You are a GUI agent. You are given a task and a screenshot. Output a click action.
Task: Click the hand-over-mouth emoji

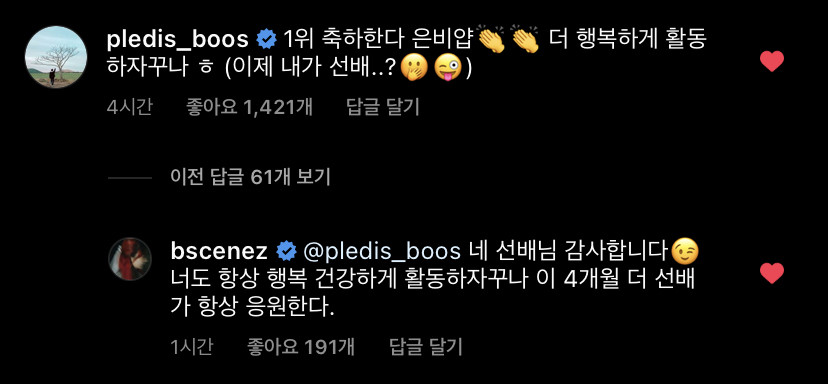coord(414,69)
